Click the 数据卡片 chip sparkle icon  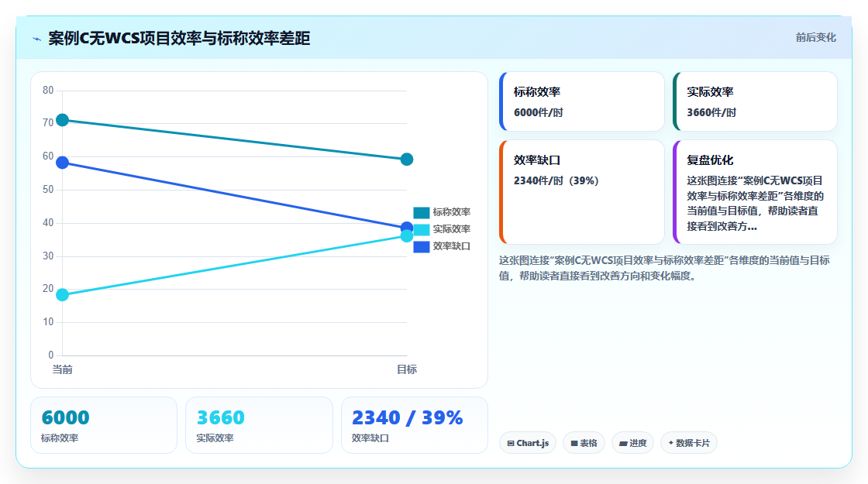(x=671, y=443)
